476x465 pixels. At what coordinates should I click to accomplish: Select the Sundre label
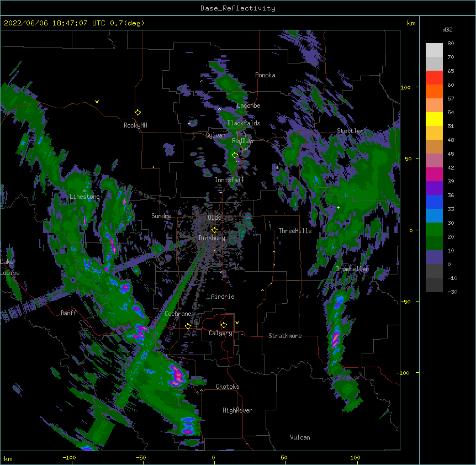(161, 216)
